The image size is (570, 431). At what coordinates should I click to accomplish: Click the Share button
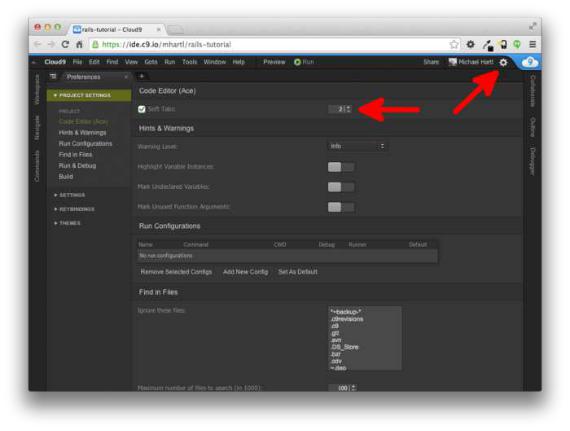tap(431, 62)
